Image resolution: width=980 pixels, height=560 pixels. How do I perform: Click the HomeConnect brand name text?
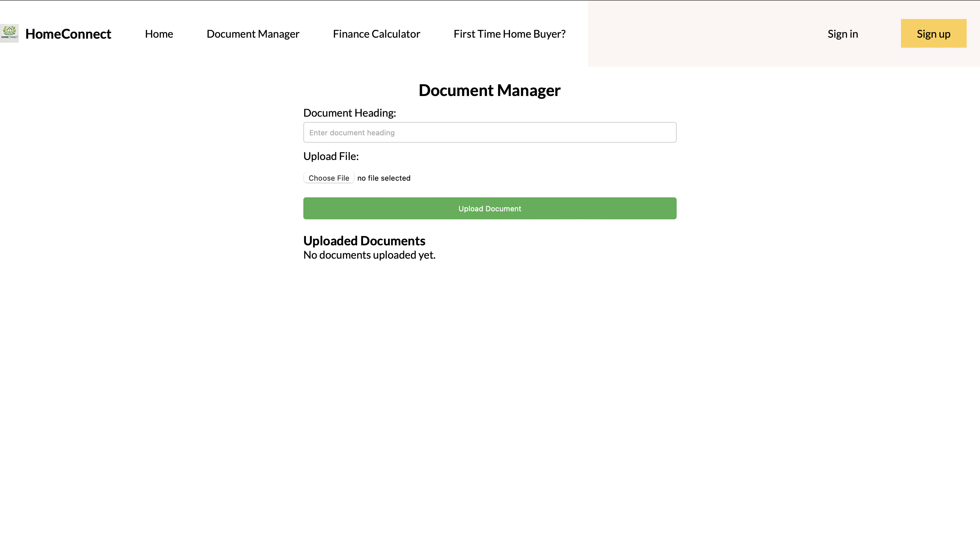tap(68, 34)
